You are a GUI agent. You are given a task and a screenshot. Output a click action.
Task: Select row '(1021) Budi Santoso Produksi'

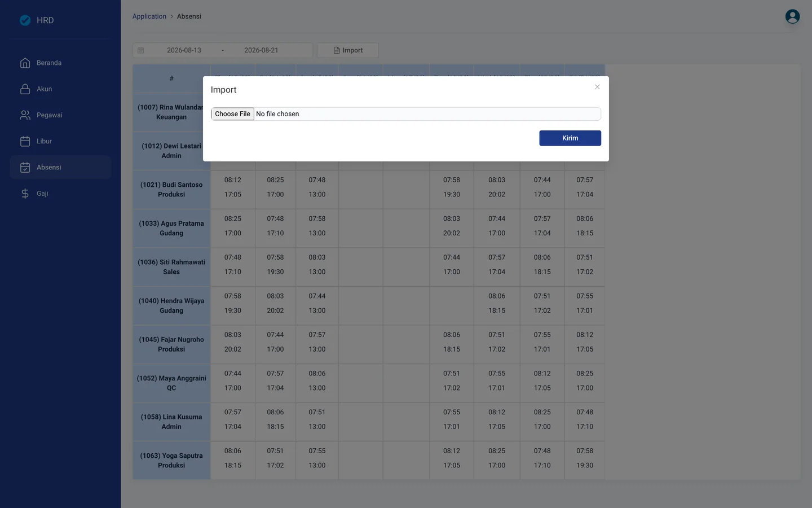tap(171, 190)
